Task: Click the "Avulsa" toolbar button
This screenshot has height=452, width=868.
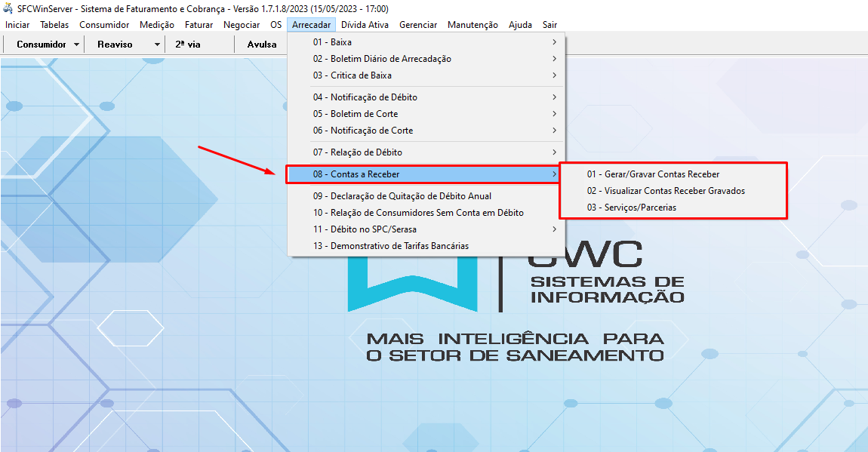Action: (x=261, y=44)
